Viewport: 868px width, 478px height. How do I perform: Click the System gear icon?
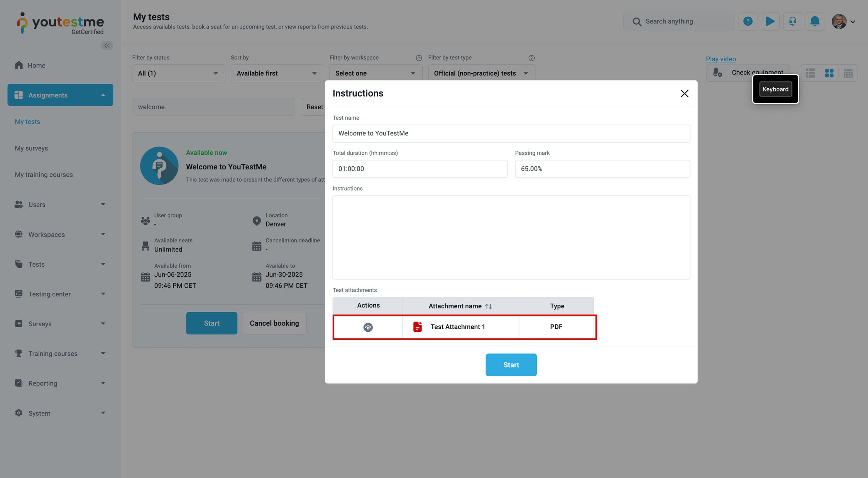[19, 413]
